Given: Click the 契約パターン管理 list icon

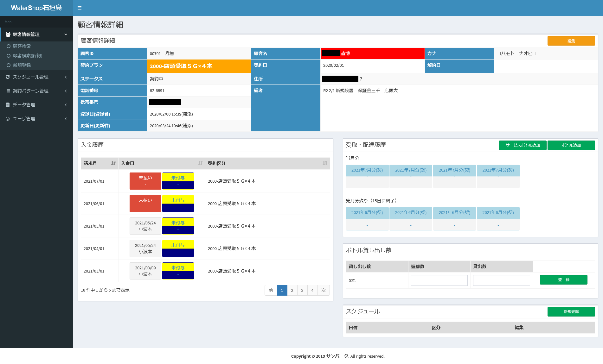Looking at the screenshot, I should pos(8,91).
